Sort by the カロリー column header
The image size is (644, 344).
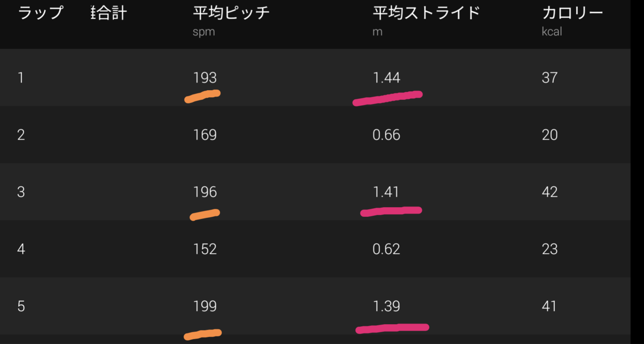pos(573,13)
